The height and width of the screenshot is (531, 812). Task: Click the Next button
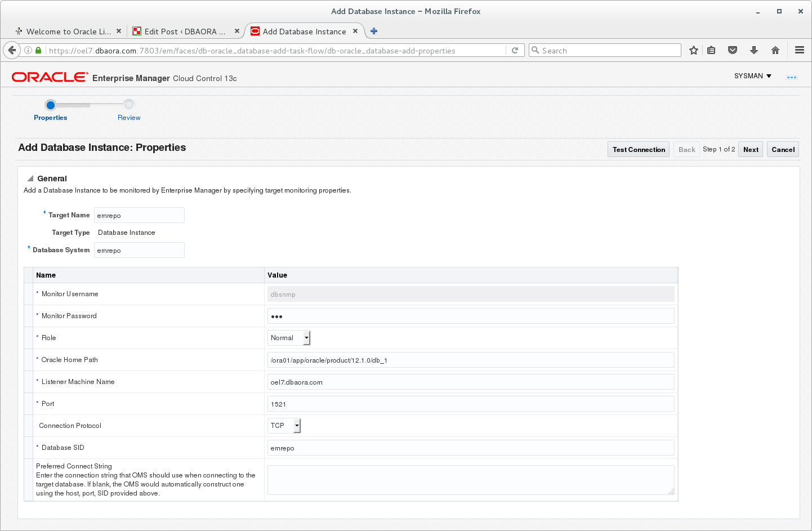coord(751,149)
